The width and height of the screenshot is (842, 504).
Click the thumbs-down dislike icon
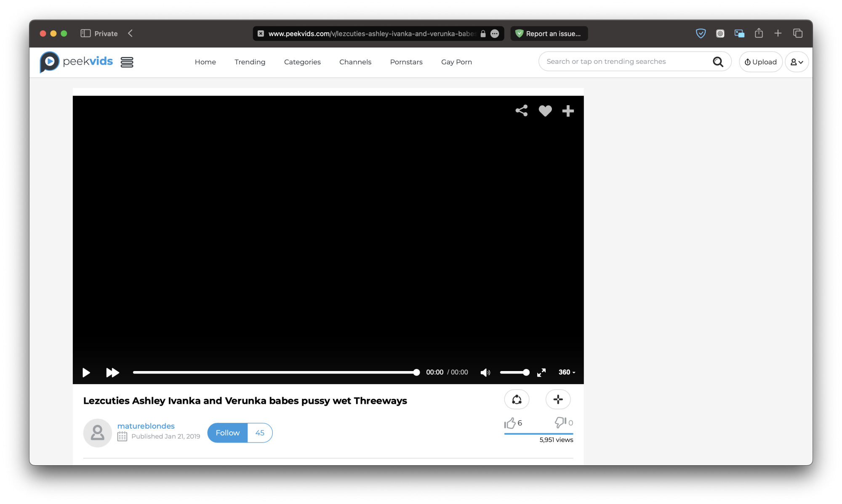pyautogui.click(x=560, y=422)
